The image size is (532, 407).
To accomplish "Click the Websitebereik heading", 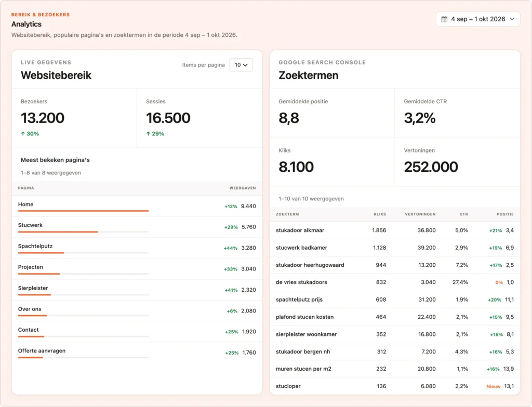I will coord(56,75).
